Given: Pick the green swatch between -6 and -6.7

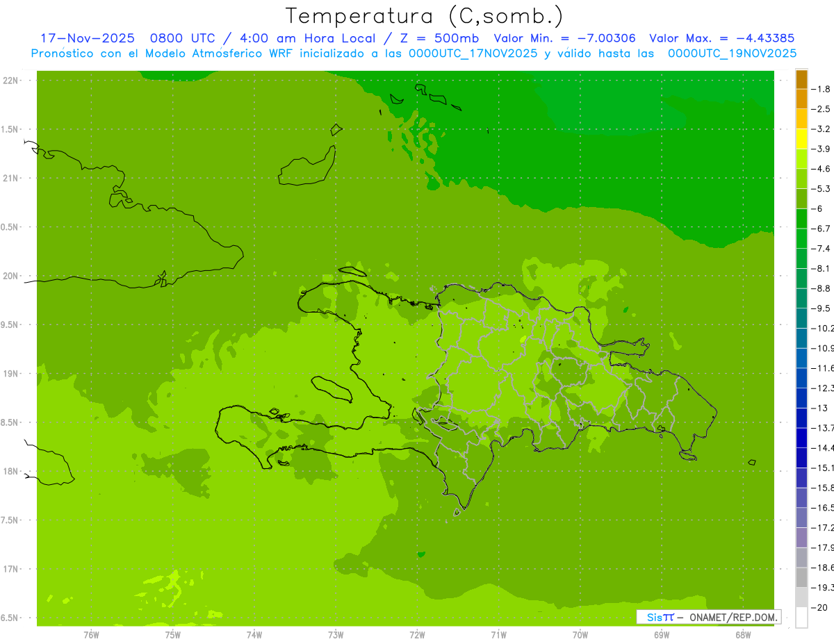Looking at the screenshot, I should (x=802, y=218).
